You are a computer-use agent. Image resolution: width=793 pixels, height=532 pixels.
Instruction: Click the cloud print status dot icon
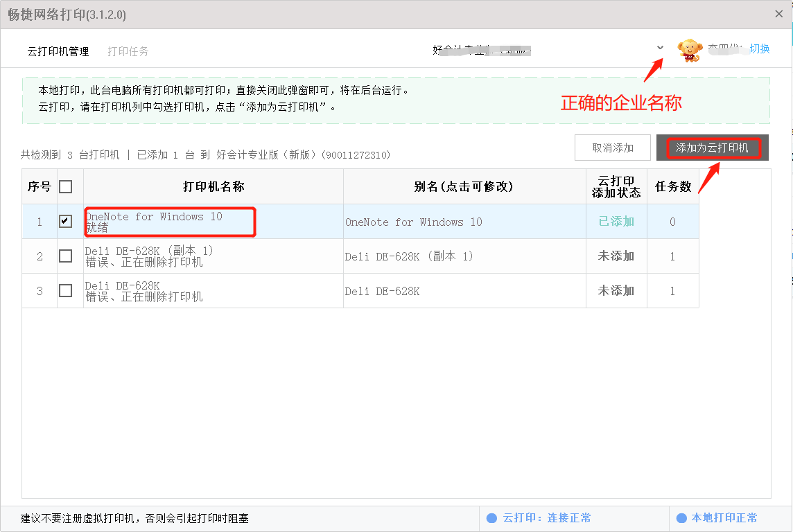491,518
